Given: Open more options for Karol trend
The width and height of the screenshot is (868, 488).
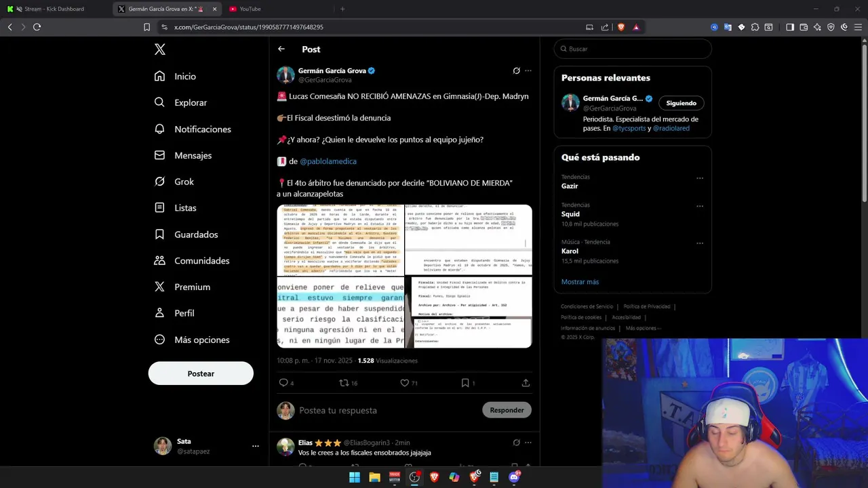Looking at the screenshot, I should click(x=700, y=243).
